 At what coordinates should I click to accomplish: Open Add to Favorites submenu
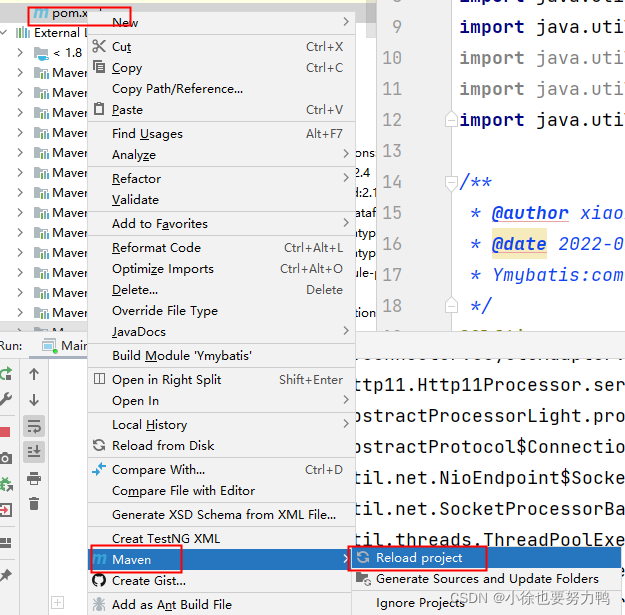[x=221, y=223]
